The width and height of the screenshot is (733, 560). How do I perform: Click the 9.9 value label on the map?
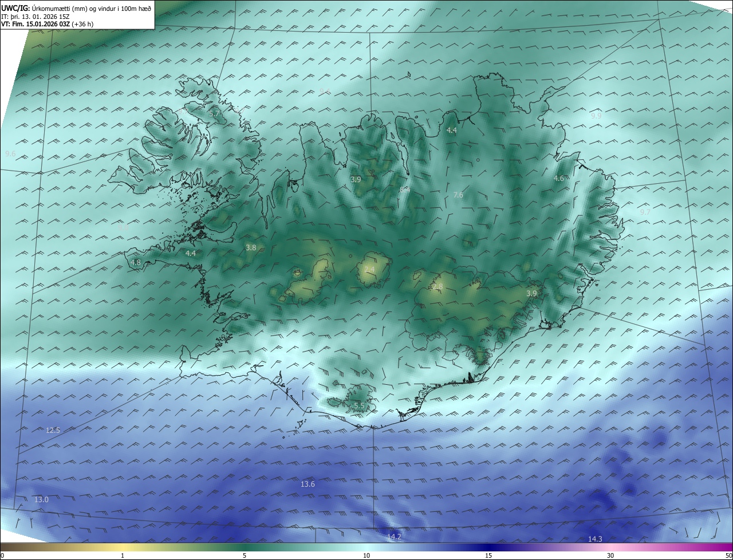[596, 116]
